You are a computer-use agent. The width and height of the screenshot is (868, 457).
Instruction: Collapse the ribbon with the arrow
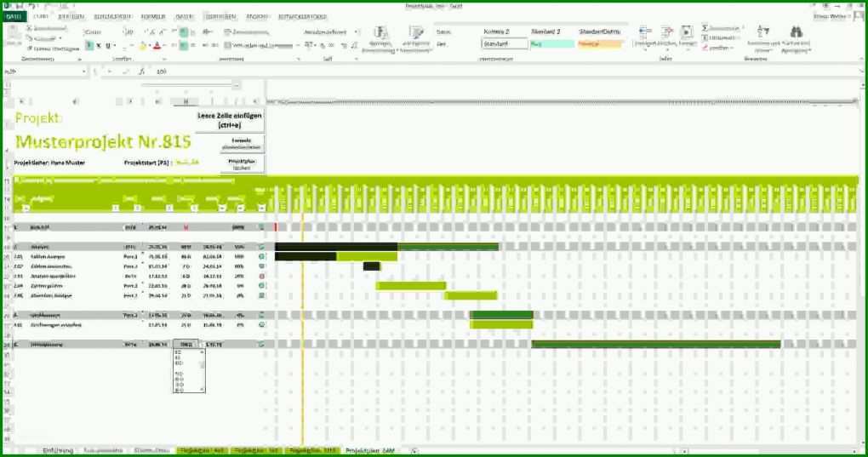[x=861, y=60]
